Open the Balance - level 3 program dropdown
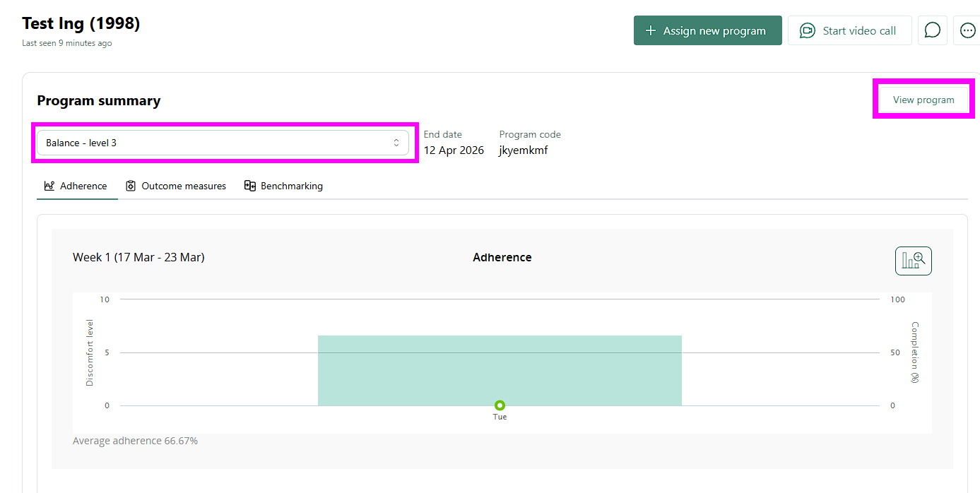 (223, 143)
